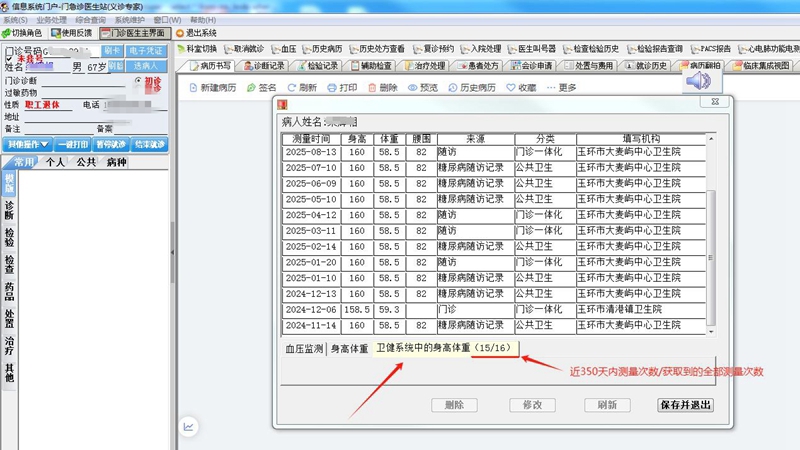Click the speaker volume icon
The height and width of the screenshot is (450, 800).
click(x=698, y=81)
